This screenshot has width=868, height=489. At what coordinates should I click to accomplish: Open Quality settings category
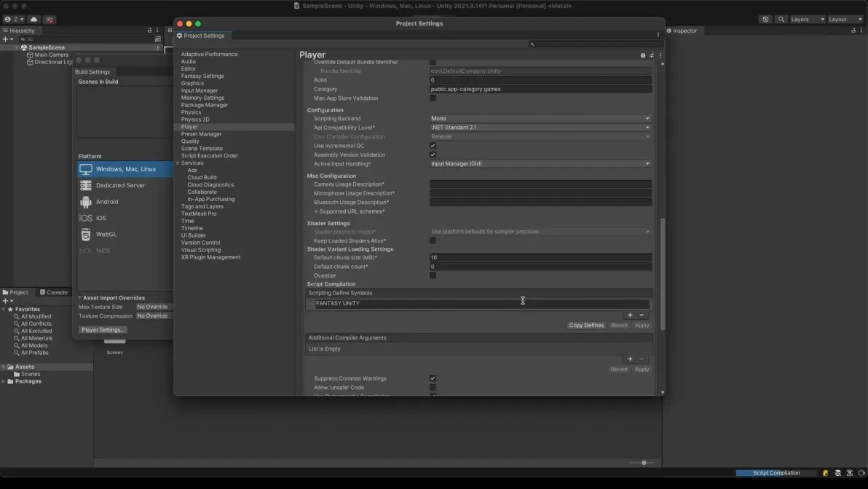pos(190,141)
